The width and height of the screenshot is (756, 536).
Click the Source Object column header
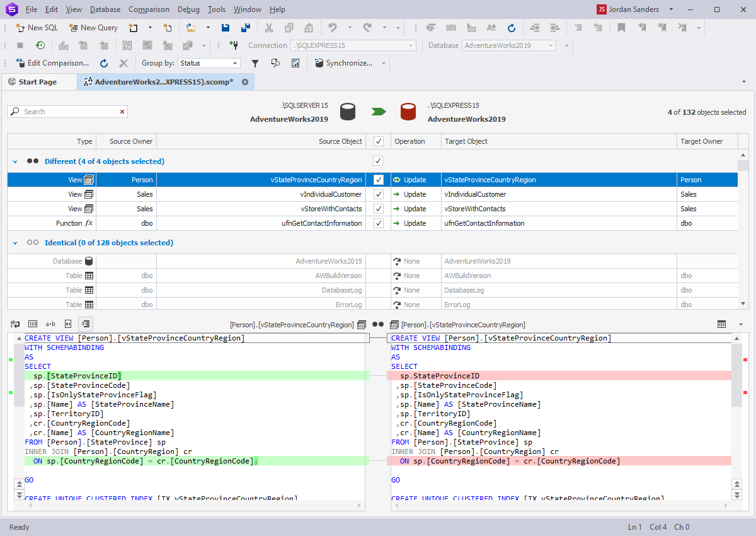261,141
